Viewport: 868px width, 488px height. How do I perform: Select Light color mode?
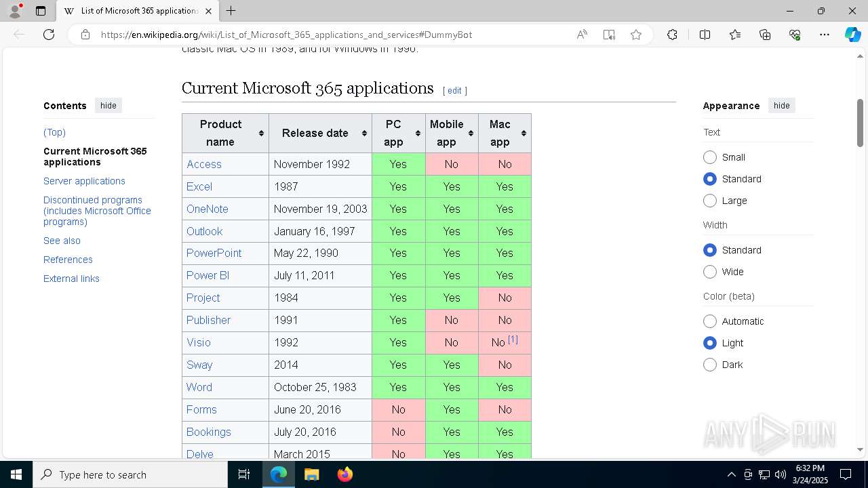(x=710, y=343)
